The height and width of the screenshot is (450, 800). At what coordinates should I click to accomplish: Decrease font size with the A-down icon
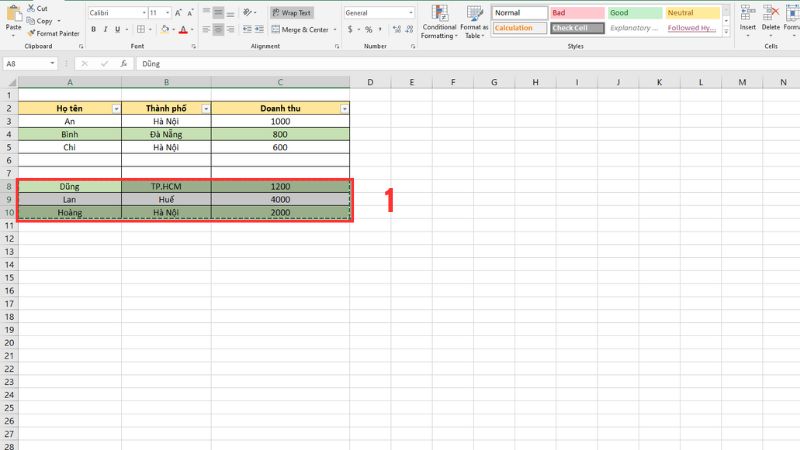point(190,13)
